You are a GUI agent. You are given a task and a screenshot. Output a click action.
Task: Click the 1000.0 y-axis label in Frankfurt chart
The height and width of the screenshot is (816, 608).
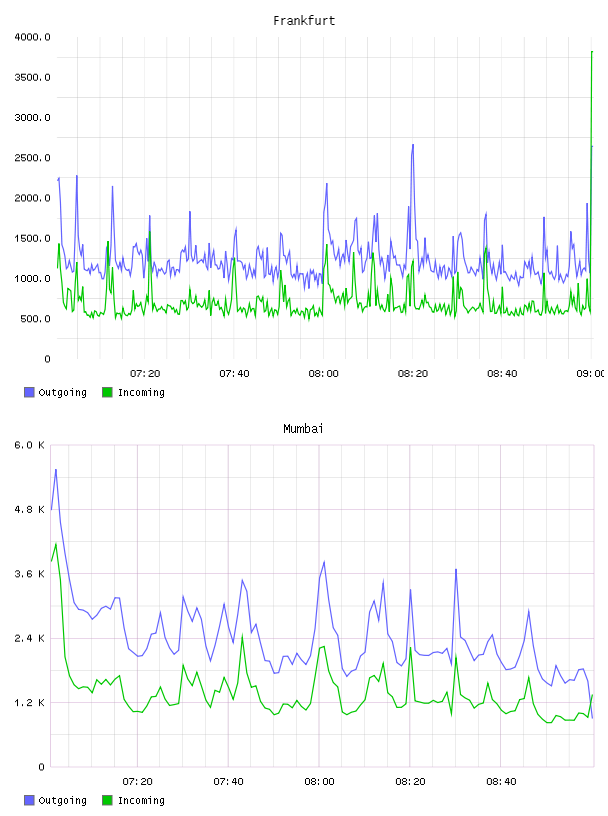tap(33, 279)
